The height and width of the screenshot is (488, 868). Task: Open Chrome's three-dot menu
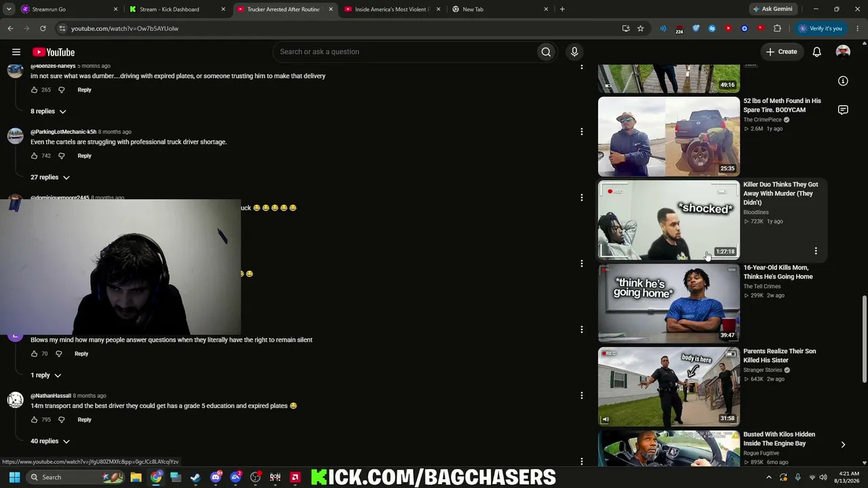click(858, 28)
